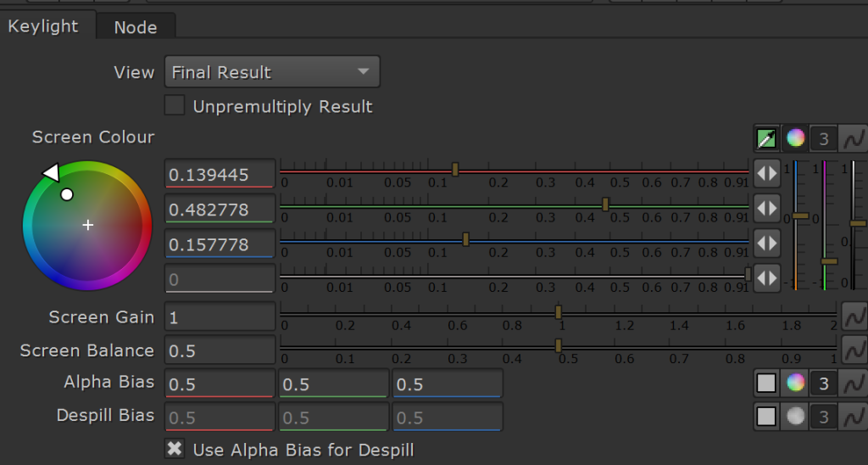Image resolution: width=868 pixels, height=465 pixels.
Task: Click the alpha channel left-right arrows button
Action: 766,278
